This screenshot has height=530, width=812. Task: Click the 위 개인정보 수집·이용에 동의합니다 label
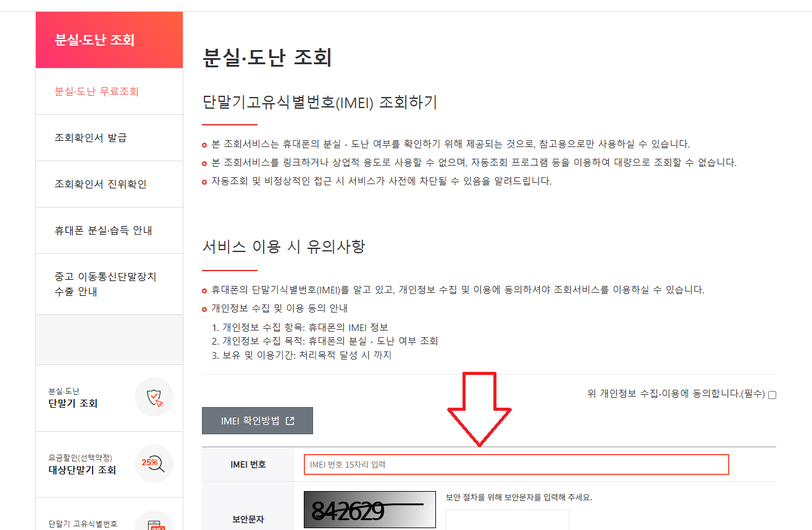pyautogui.click(x=676, y=393)
